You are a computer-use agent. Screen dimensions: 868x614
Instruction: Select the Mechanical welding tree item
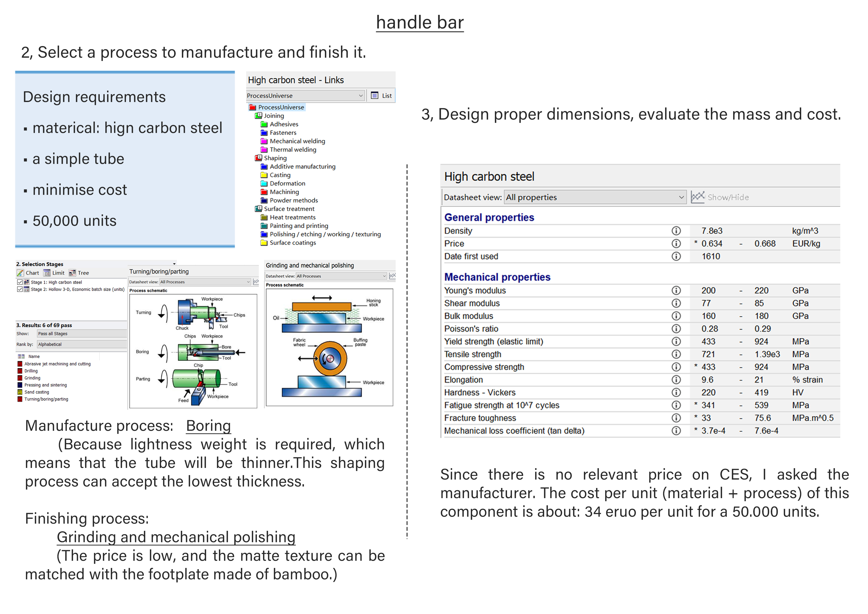click(297, 141)
